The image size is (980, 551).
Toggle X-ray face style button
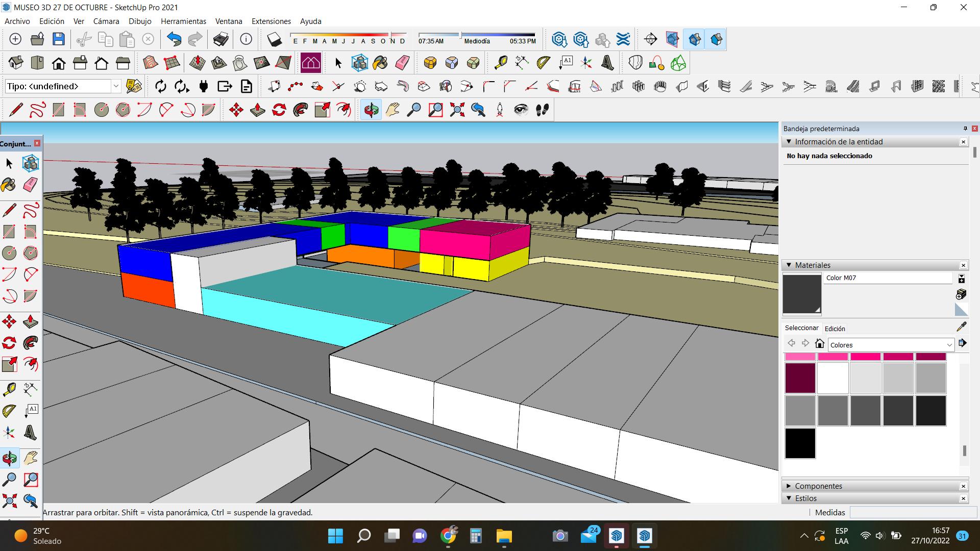coord(672,39)
